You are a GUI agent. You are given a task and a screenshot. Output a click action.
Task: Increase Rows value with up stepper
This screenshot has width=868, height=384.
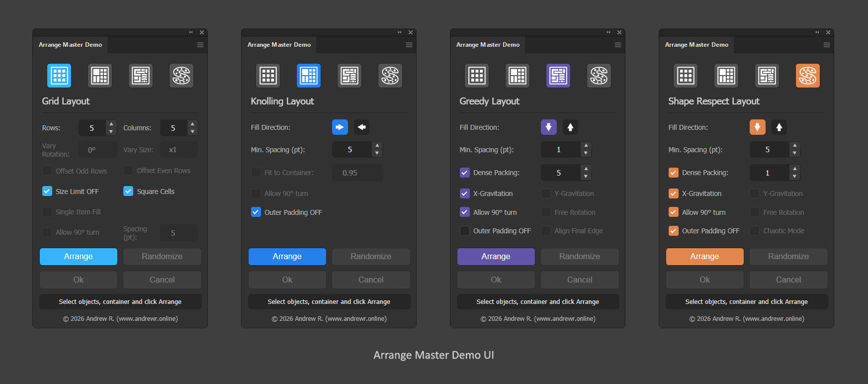tap(111, 124)
